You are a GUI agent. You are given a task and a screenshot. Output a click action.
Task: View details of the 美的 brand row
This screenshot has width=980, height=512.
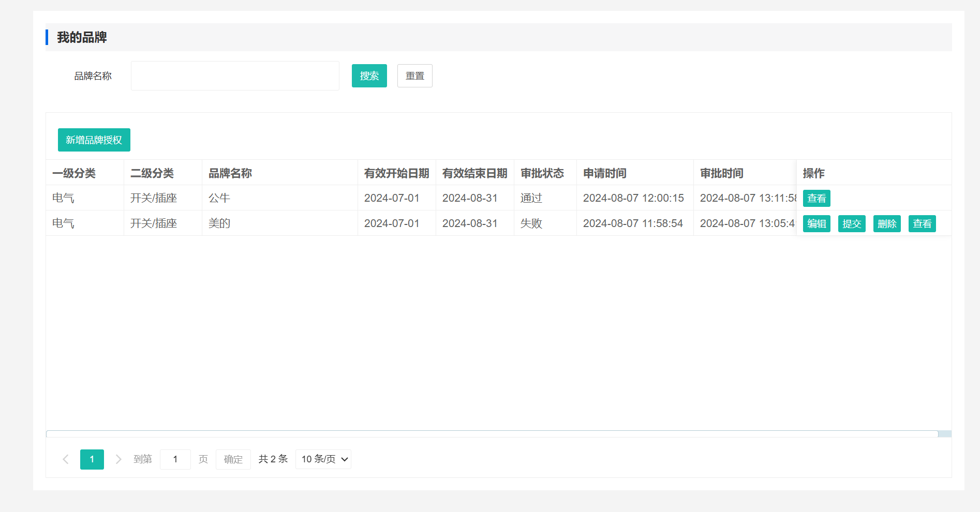pos(922,224)
